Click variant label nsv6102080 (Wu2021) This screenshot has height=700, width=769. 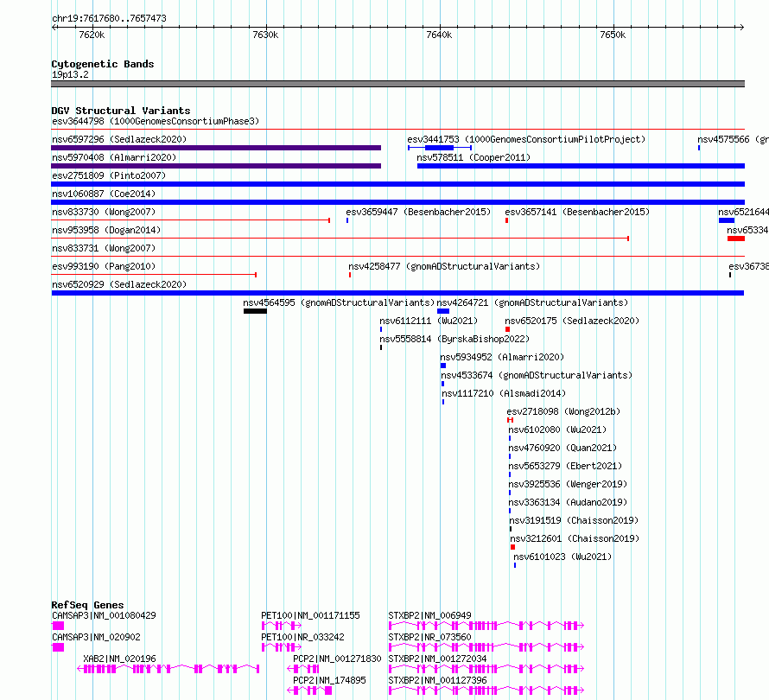pyautogui.click(x=557, y=430)
